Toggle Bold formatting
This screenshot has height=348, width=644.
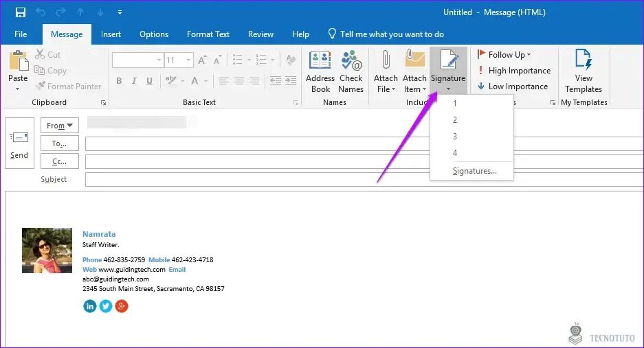pos(119,81)
